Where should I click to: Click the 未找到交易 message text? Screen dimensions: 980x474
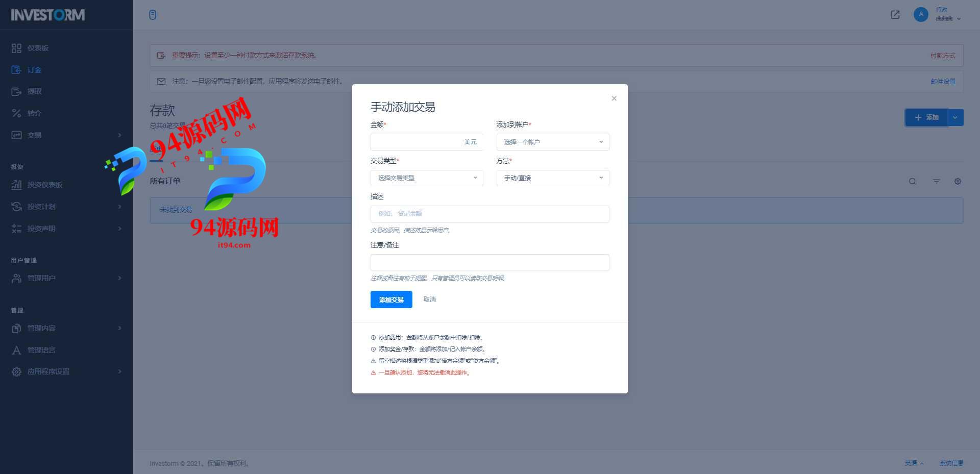pyautogui.click(x=176, y=210)
